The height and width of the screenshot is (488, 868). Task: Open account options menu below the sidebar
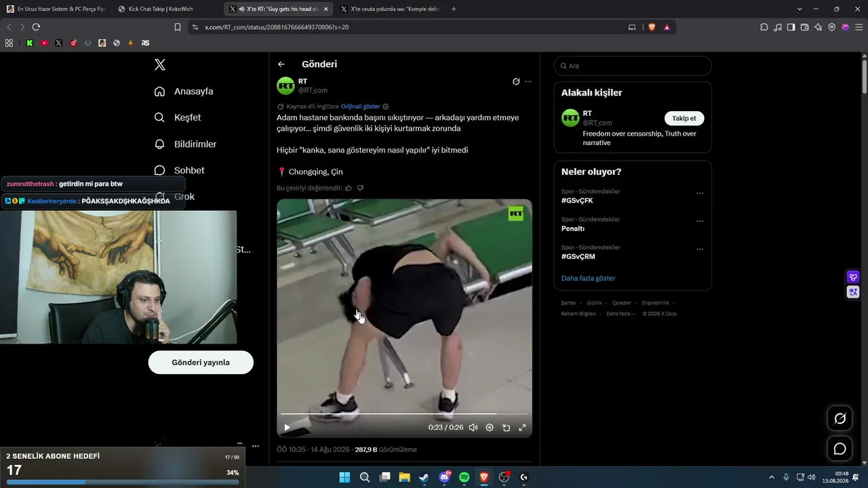pyautogui.click(x=256, y=446)
